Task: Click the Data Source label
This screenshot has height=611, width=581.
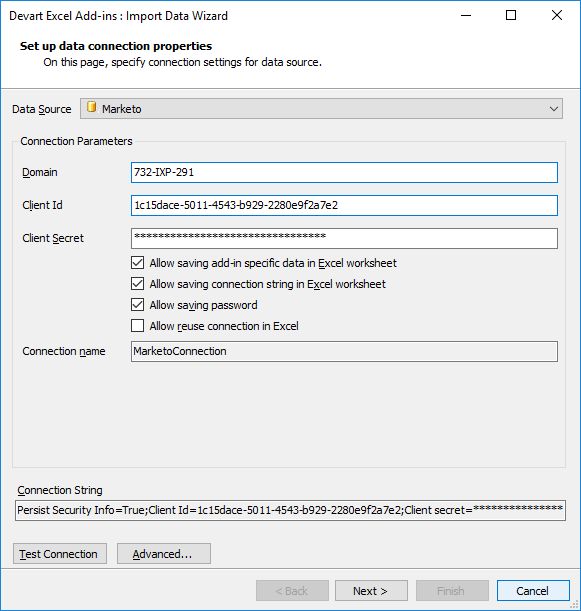Action: coord(42,109)
